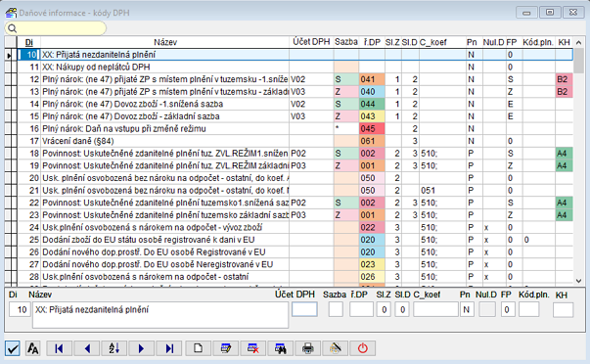590x364 pixels.
Task: Click the KH input field
Action: (x=564, y=310)
